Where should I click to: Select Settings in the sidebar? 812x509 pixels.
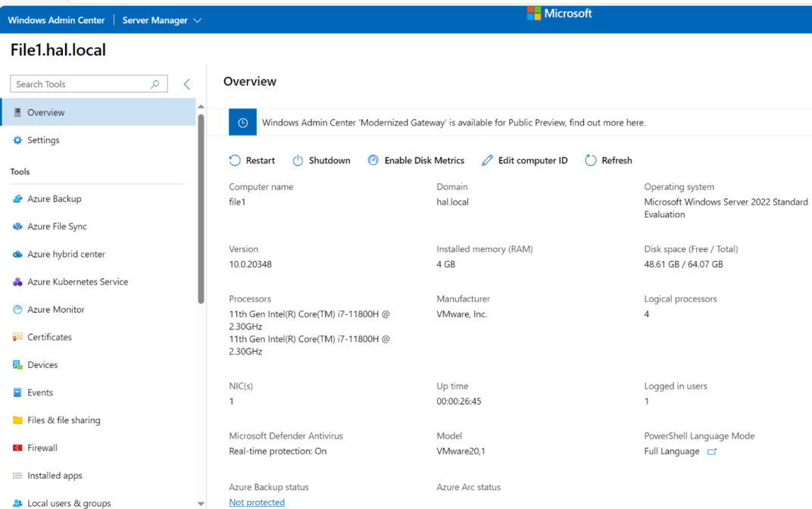pyautogui.click(x=43, y=140)
